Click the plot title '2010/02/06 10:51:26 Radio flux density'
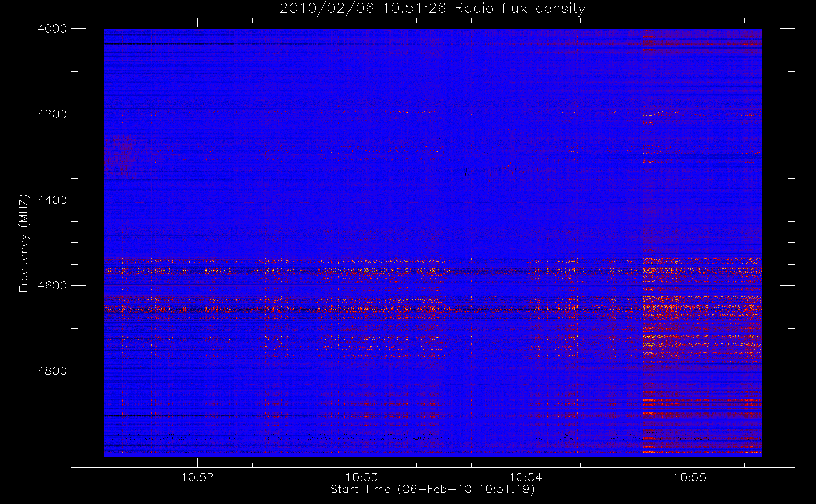The height and width of the screenshot is (504, 816). (x=433, y=9)
